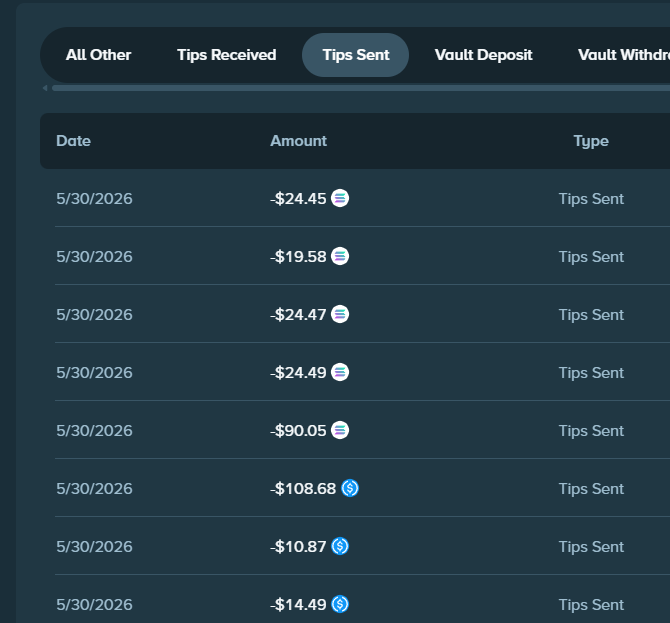Select the -$24.47 amount value
Screen dimensions: 670x623
point(298,315)
